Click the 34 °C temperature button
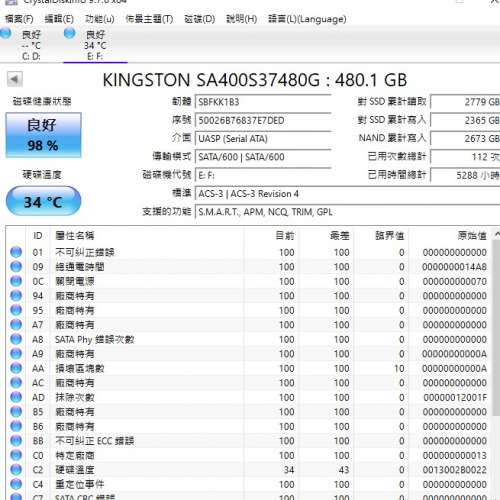 pos(43,202)
